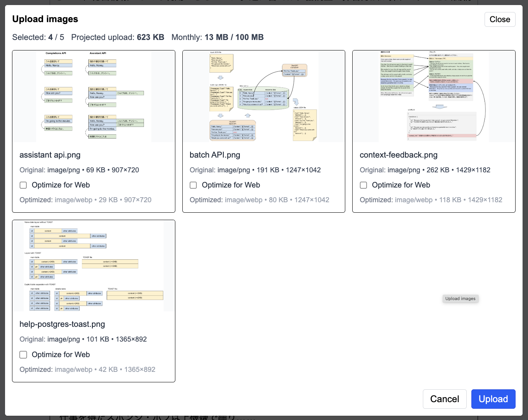Image resolution: width=528 pixels, height=420 pixels.
Task: Tick Optimize for Web checkbox under batch API.png
Action: (193, 185)
